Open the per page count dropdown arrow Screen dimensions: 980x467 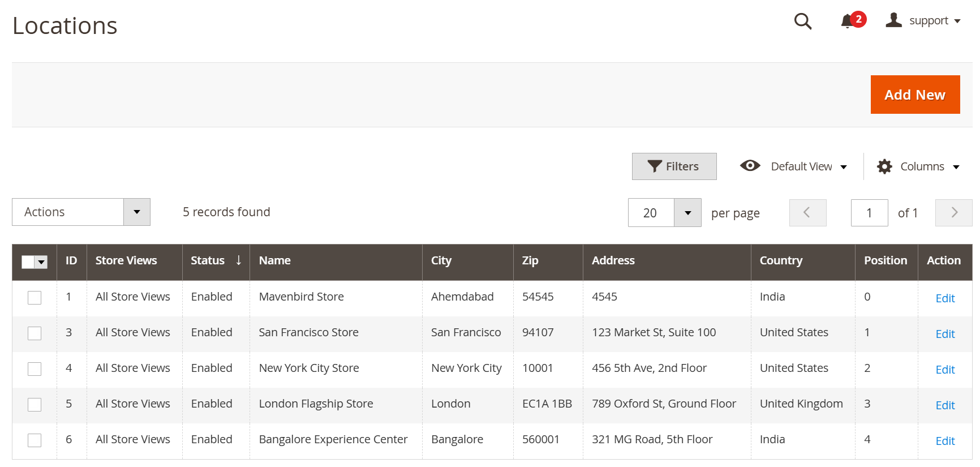click(687, 213)
